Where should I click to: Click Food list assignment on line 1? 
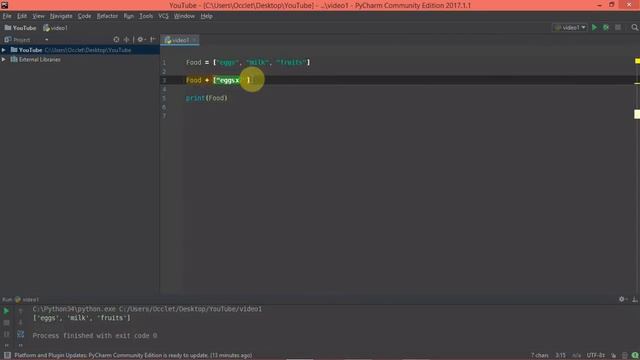[248, 62]
